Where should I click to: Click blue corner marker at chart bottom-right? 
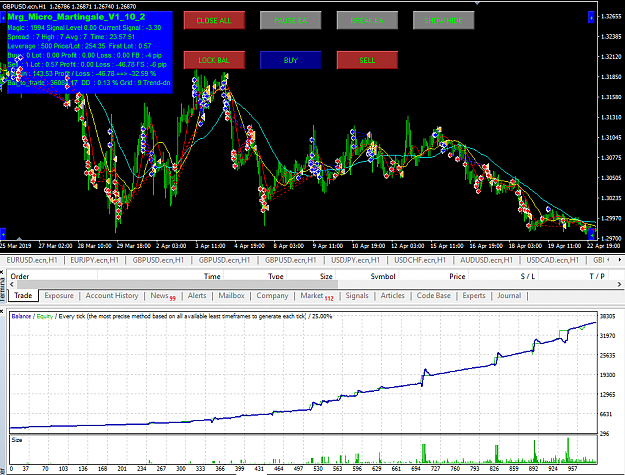click(592, 234)
